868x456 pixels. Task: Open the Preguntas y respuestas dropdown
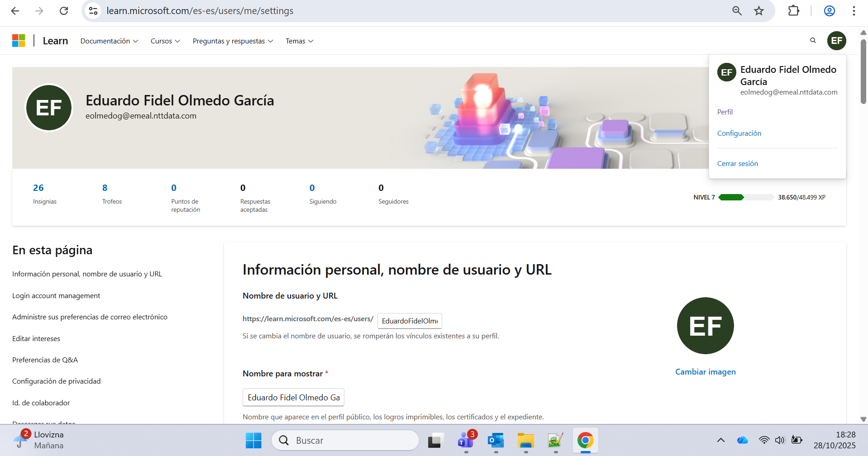[232, 41]
